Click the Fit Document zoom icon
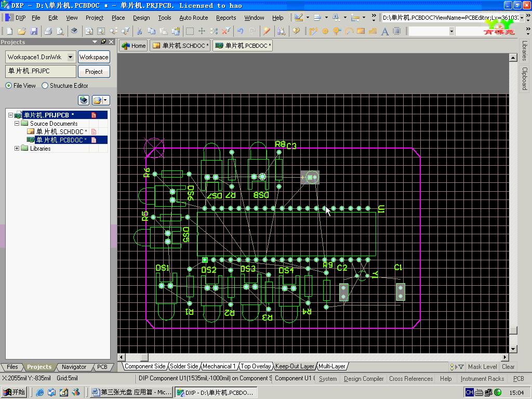The image size is (532, 399). click(89, 31)
